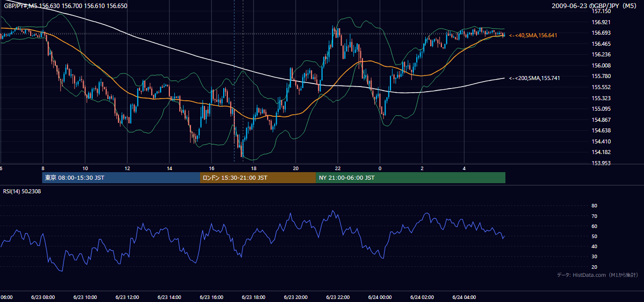Click hour tick '8' under the price chart

(43, 168)
